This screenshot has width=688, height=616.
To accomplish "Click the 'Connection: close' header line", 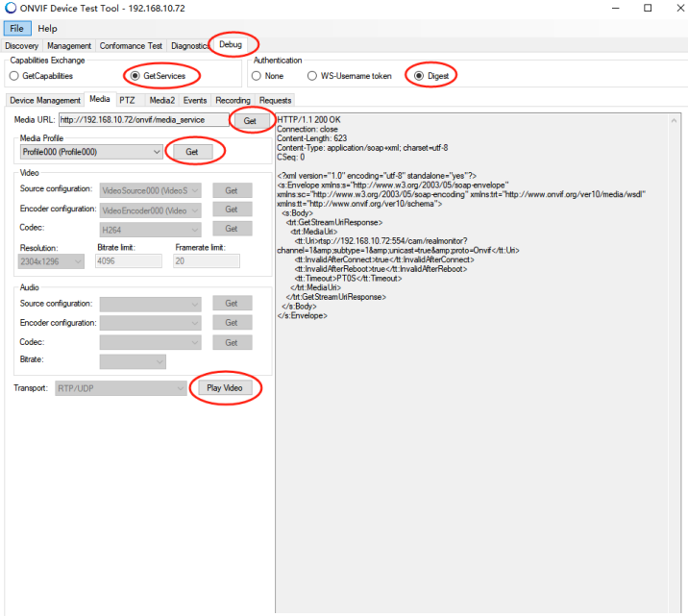I will tap(307, 129).
